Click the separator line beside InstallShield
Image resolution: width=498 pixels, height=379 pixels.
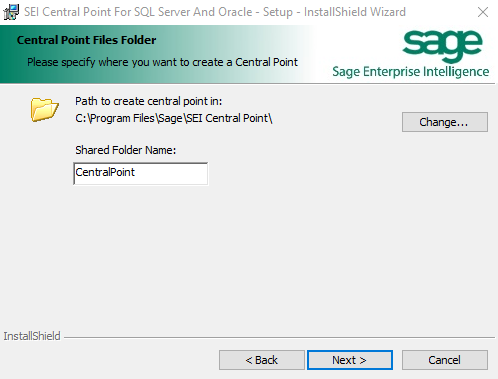pos(279,337)
